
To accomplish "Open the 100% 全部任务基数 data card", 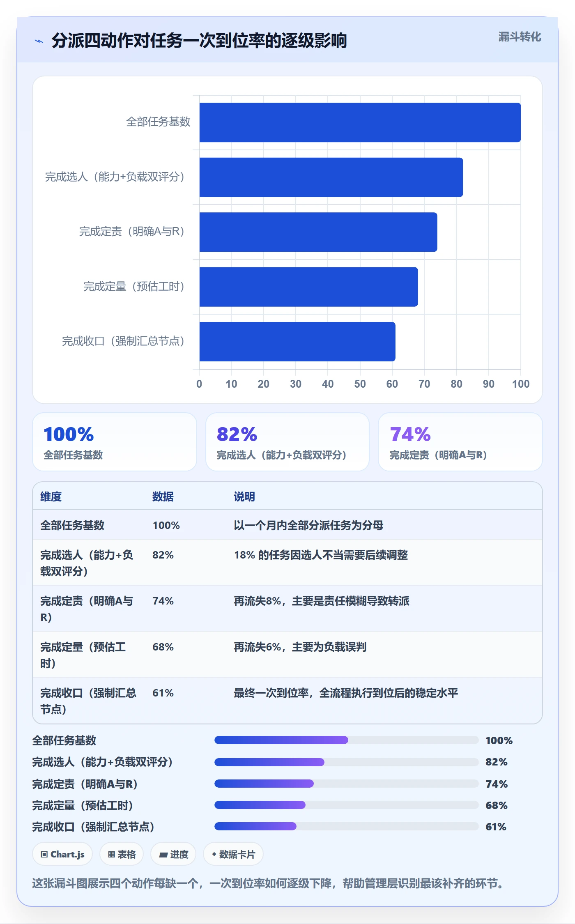I will [x=115, y=442].
